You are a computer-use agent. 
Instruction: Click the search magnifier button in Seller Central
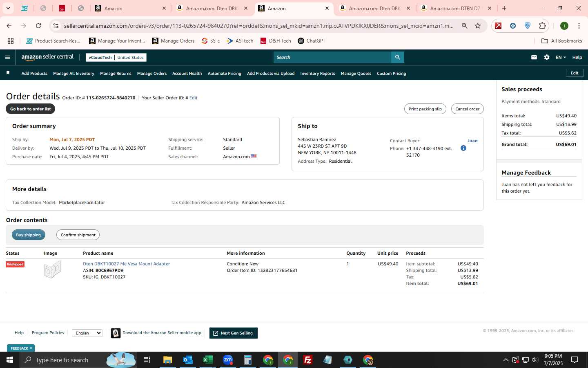click(397, 57)
